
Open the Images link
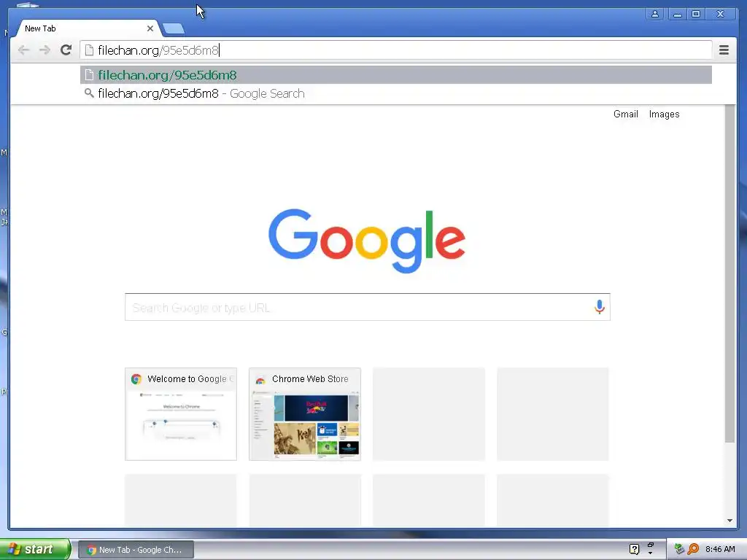(x=664, y=114)
